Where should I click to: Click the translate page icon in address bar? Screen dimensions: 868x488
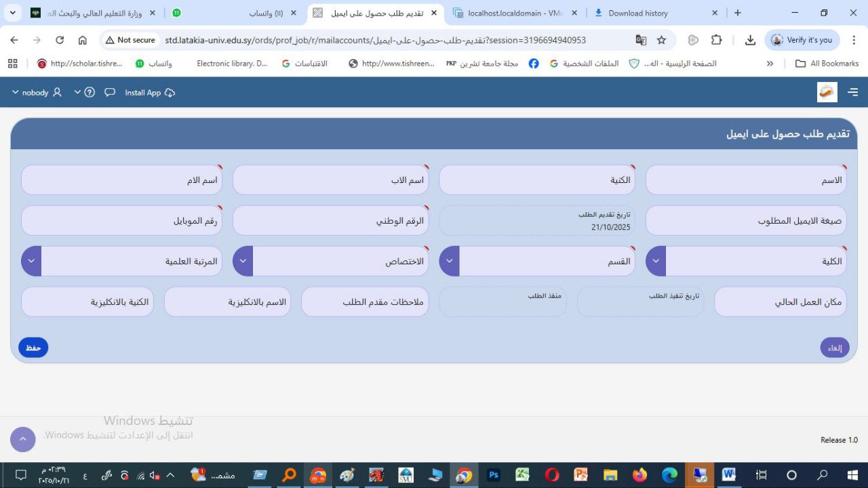tap(641, 40)
